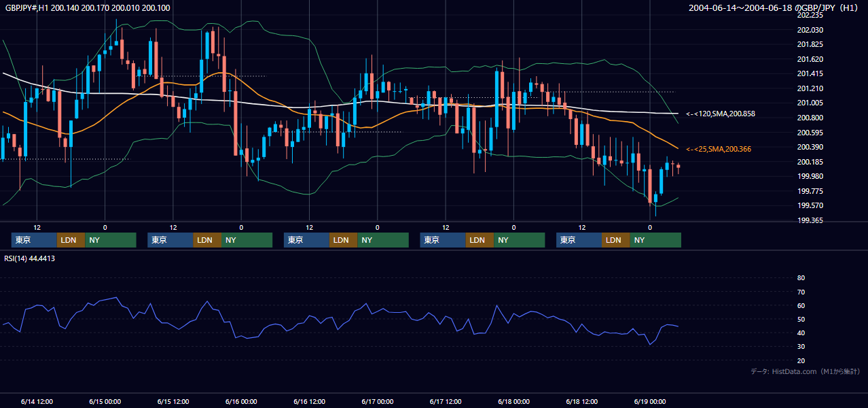Select the 200.185 price axis label
The height and width of the screenshot is (408, 868).
(x=810, y=162)
